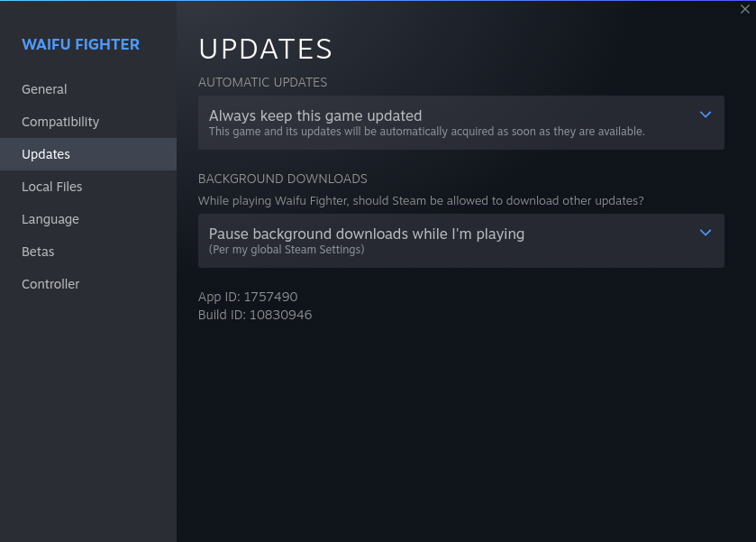Close the Waifu Fighter properties window
This screenshot has width=756, height=542.
pos(744,9)
